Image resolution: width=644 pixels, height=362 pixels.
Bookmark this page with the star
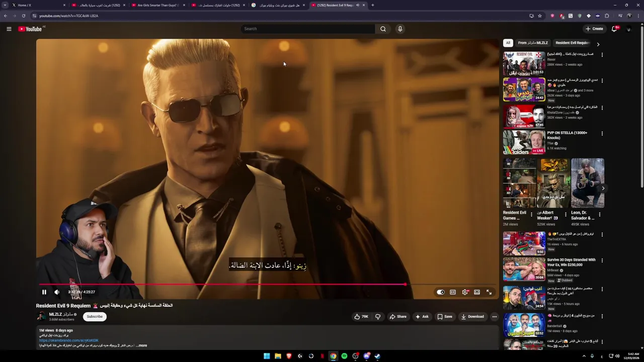(x=540, y=16)
